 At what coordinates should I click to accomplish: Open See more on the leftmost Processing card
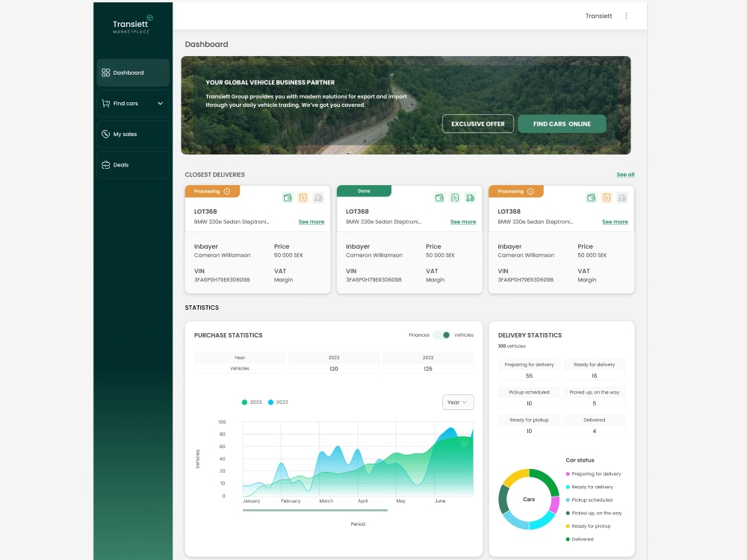(x=311, y=222)
